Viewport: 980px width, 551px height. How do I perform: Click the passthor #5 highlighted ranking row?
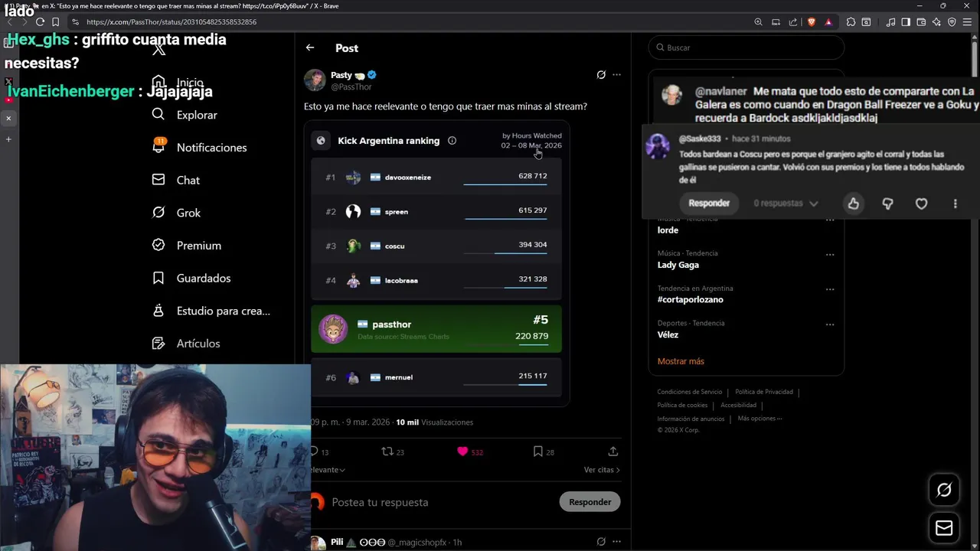[436, 329]
